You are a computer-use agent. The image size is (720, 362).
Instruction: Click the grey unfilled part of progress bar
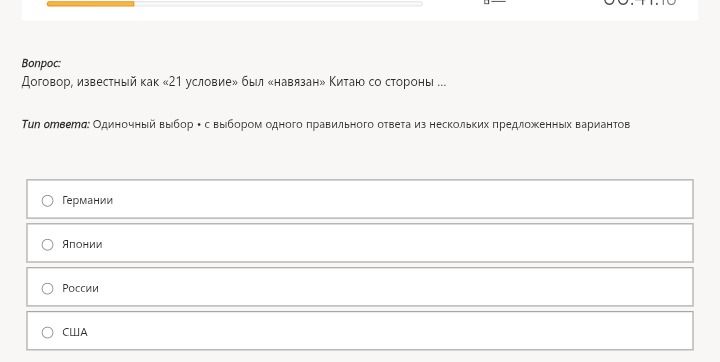click(278, 4)
